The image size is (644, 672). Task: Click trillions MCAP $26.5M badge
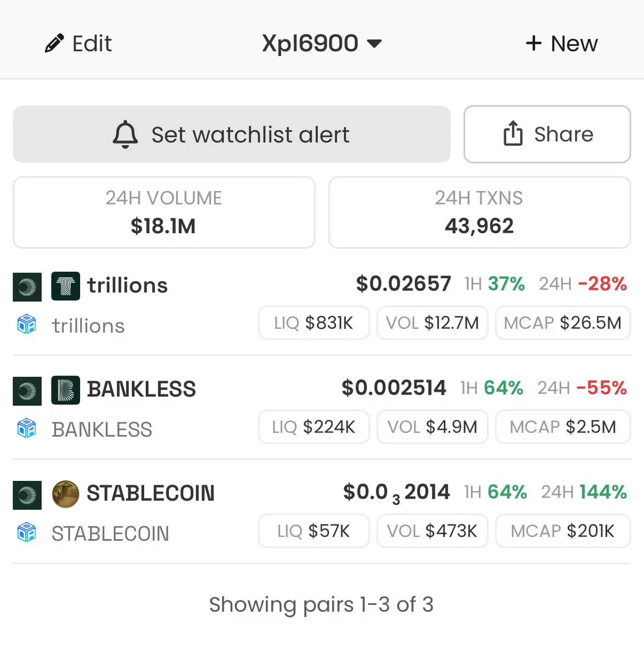pos(563,323)
